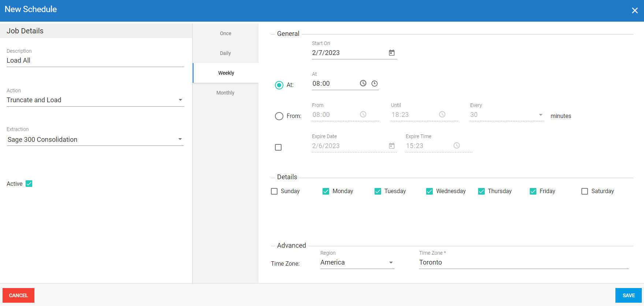Click into the Description text field
Screen dimensions: 644x306
point(95,60)
